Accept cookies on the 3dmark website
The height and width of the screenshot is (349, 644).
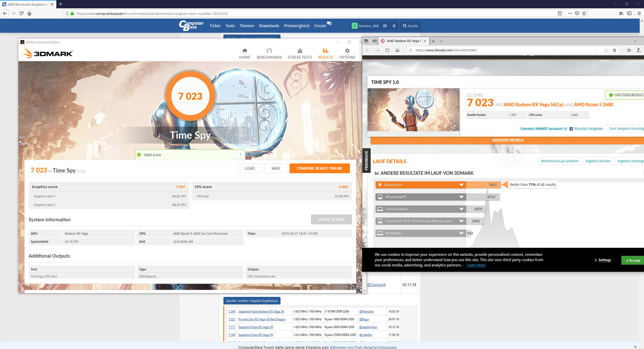pos(633,260)
